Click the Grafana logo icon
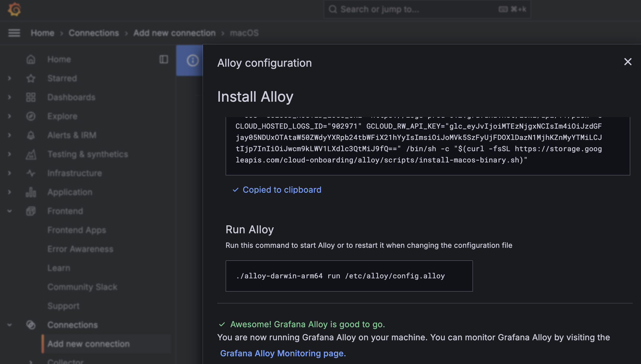This screenshot has height=364, width=641. [14, 9]
